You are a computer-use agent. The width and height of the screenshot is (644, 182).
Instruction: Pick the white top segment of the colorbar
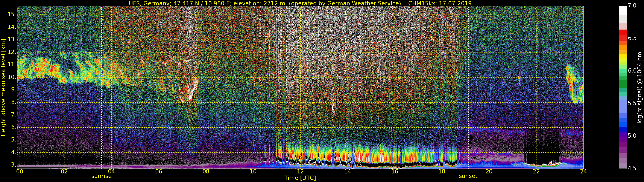point(623,10)
